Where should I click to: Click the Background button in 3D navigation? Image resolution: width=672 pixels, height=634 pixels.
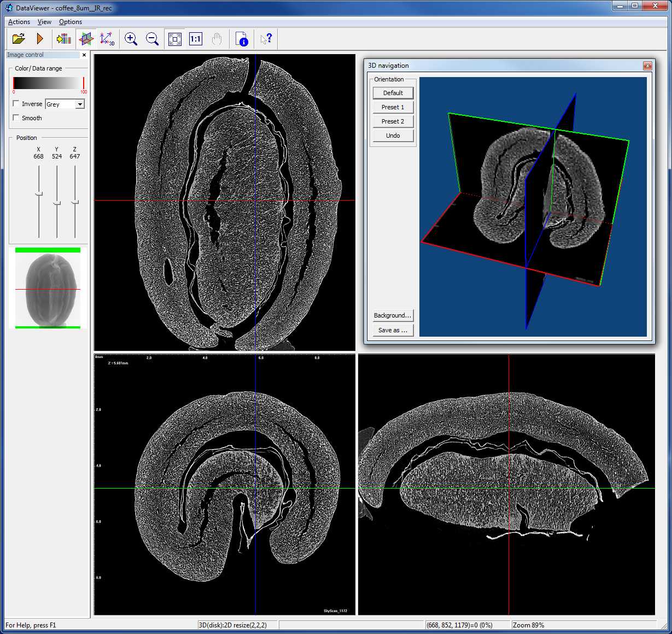pos(393,315)
